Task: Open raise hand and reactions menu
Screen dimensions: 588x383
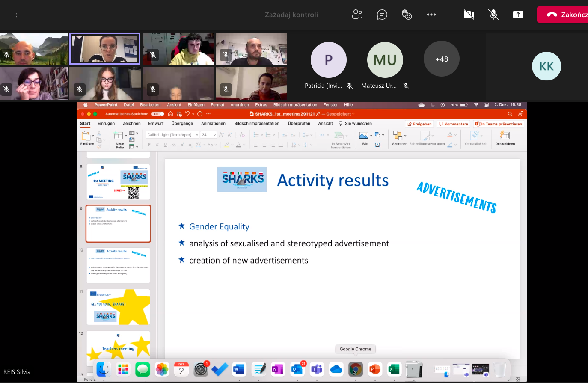Action: coord(407,15)
